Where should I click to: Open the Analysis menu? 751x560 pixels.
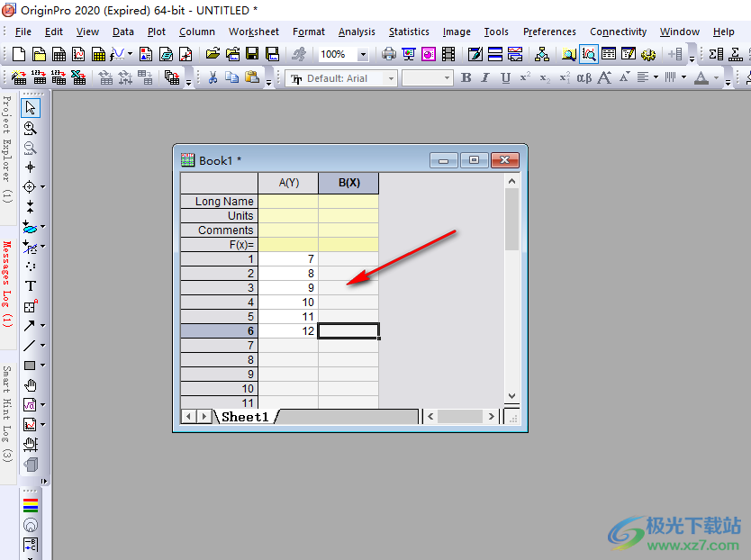(x=357, y=32)
